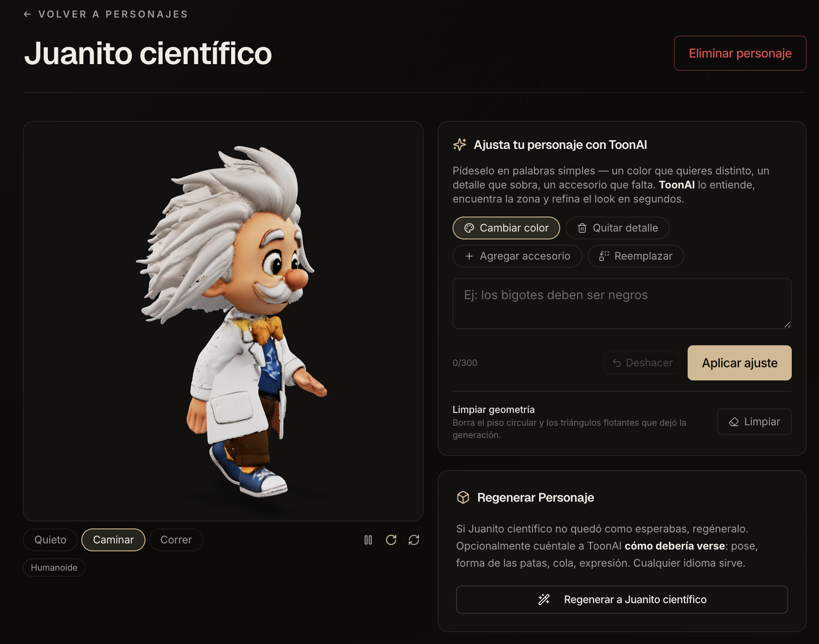Click Limpiar to clean geometry
819x644 pixels.
(x=754, y=422)
